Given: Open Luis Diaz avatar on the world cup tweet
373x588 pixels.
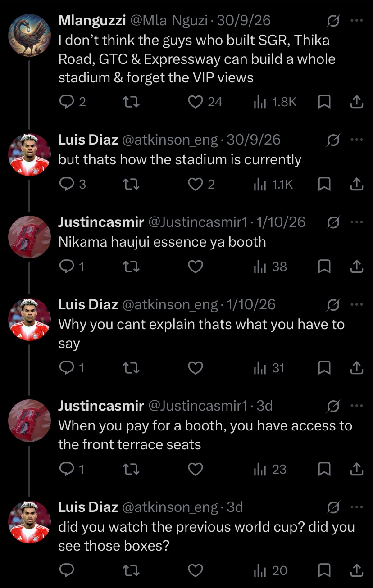Looking at the screenshot, I should coord(29,522).
